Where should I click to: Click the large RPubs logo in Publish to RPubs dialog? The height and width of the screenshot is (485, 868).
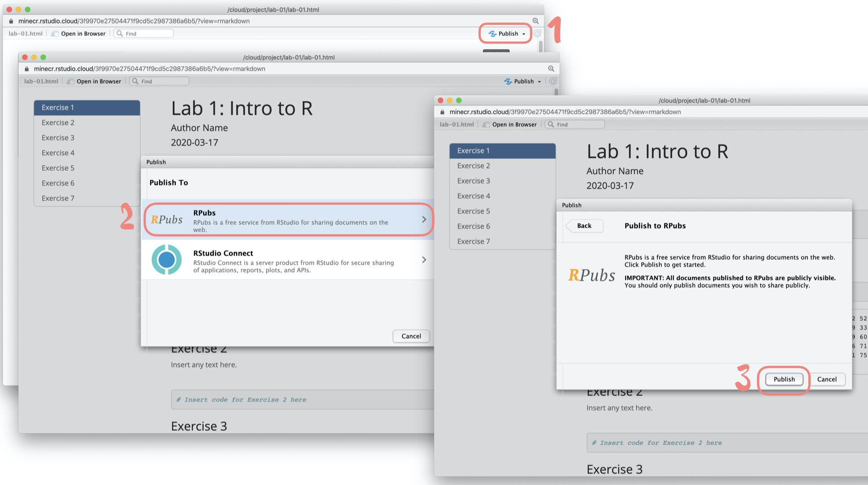[591, 275]
